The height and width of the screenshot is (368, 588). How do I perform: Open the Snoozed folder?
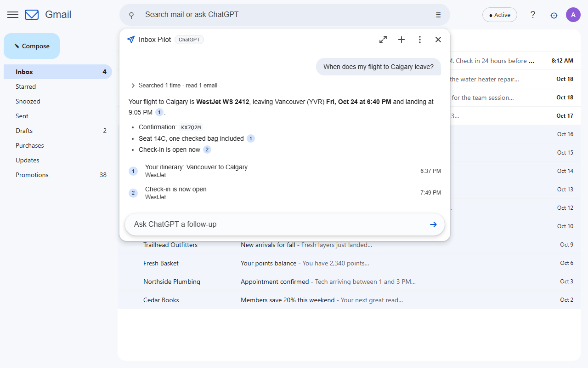[x=58, y=101]
